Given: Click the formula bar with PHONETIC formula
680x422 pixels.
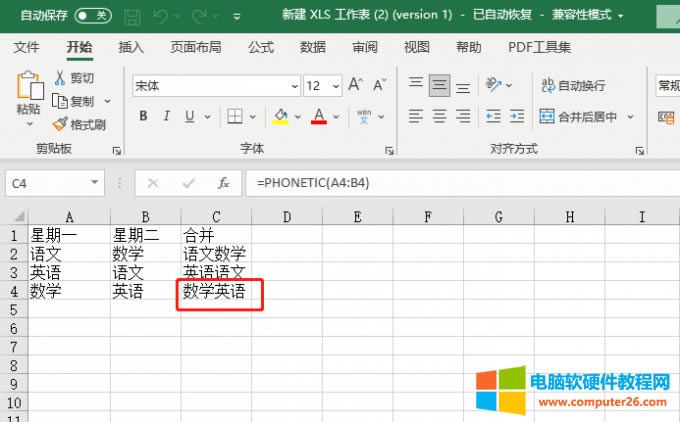Looking at the screenshot, I should click(462, 183).
